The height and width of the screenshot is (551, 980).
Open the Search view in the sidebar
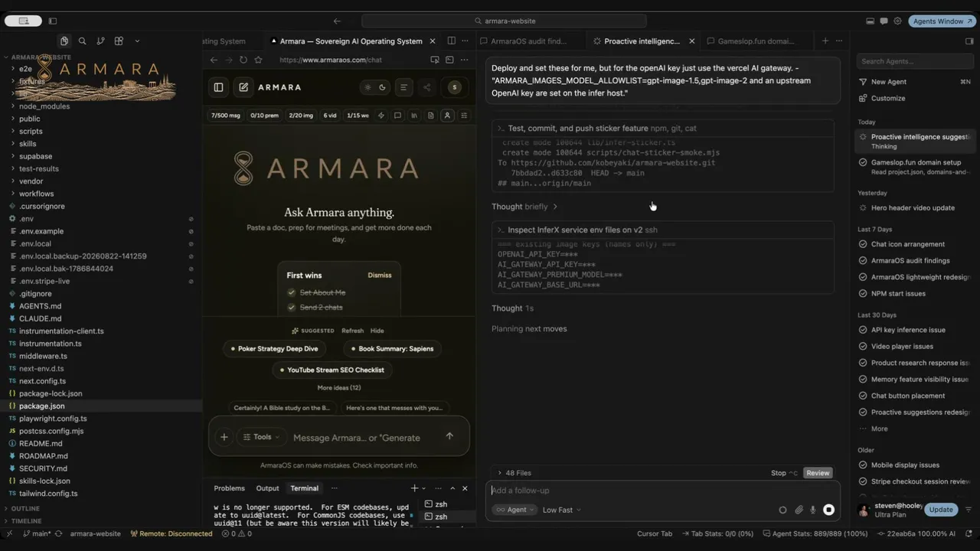[x=82, y=41]
